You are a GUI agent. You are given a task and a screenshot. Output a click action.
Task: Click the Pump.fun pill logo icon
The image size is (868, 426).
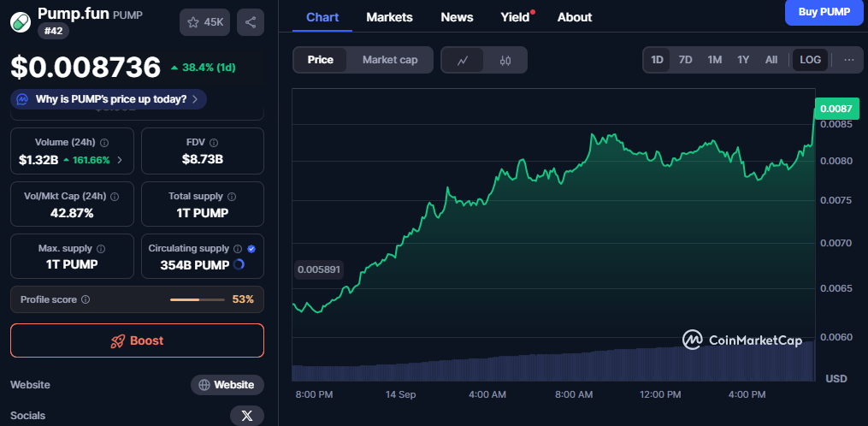point(21,22)
